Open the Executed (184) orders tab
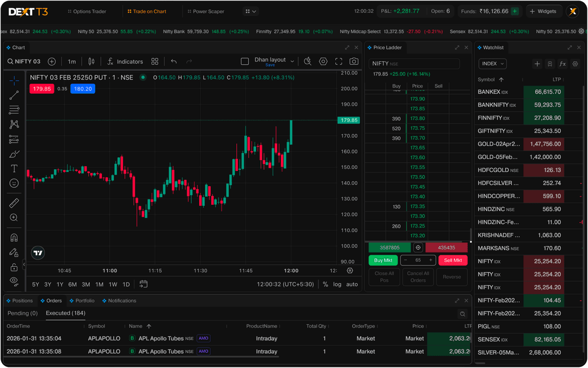Screen dimensions: 588x368 coord(65,313)
